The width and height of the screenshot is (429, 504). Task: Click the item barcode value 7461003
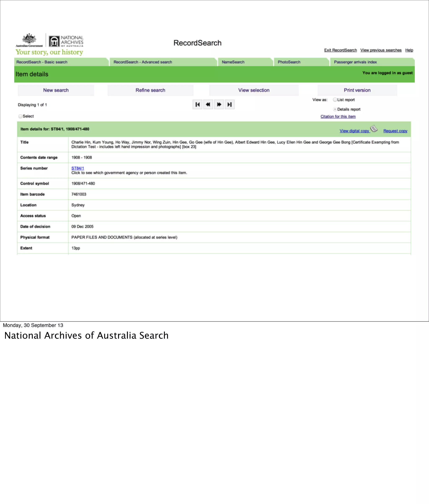(x=79, y=194)
